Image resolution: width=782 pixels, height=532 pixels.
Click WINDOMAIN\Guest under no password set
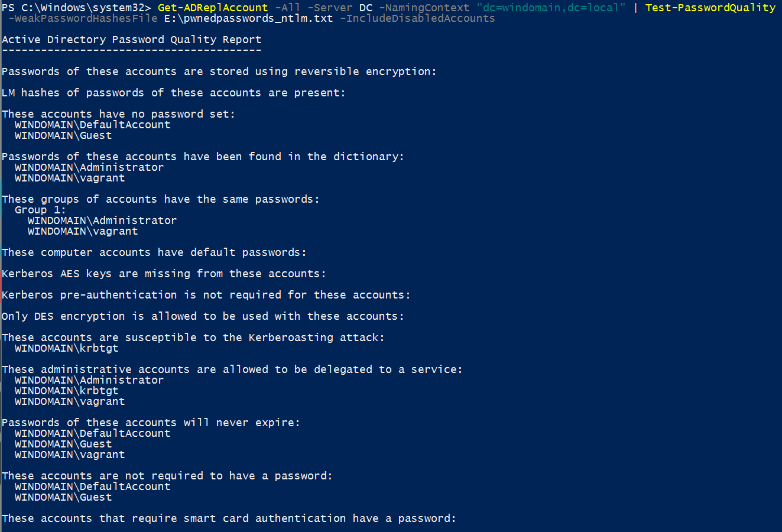pyautogui.click(x=63, y=135)
